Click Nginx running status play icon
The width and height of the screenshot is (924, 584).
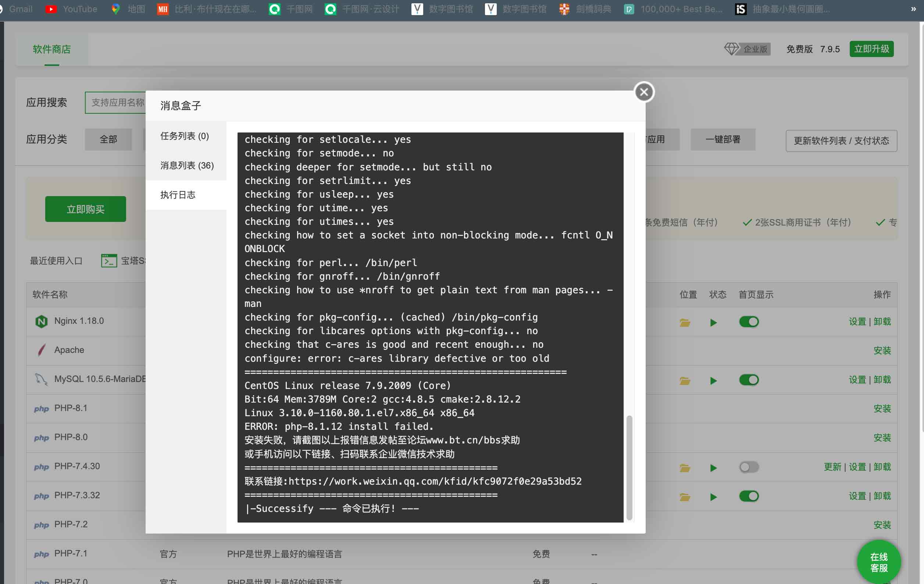point(713,322)
